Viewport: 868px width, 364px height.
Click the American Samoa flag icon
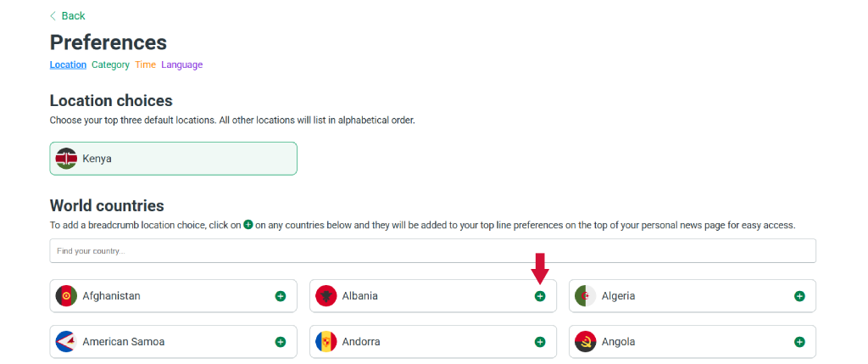tap(66, 342)
